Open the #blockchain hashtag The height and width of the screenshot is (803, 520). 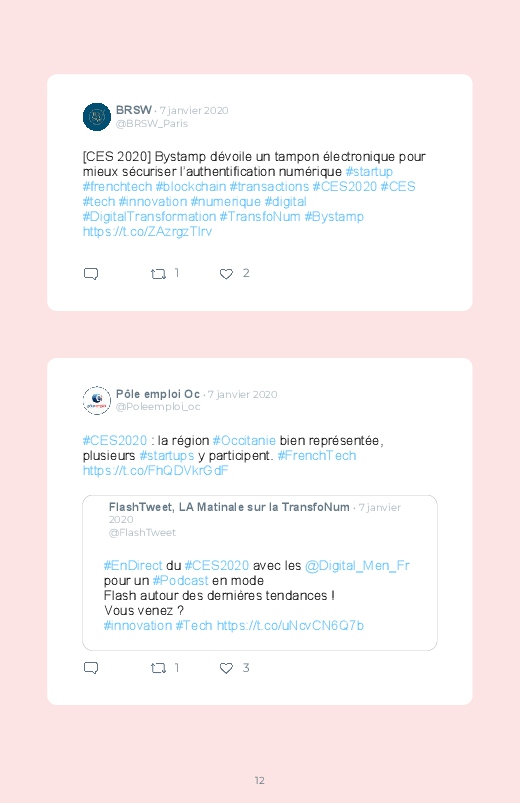pos(191,186)
